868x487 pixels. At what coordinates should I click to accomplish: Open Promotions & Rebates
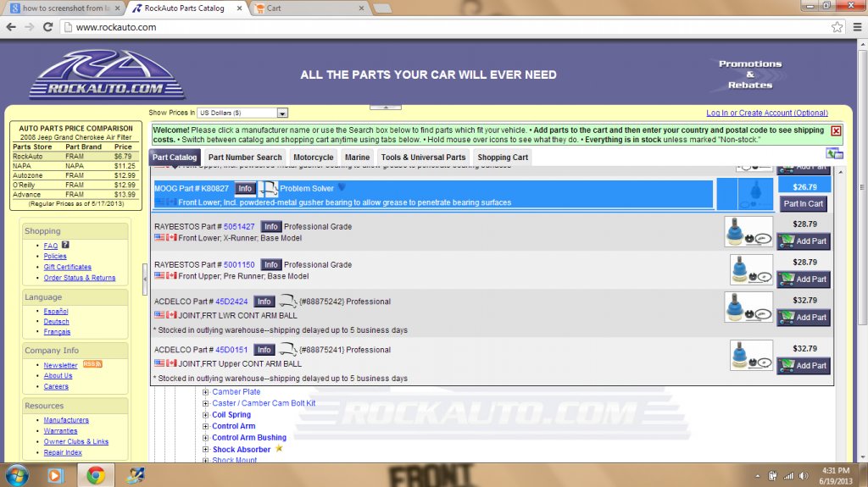click(750, 75)
